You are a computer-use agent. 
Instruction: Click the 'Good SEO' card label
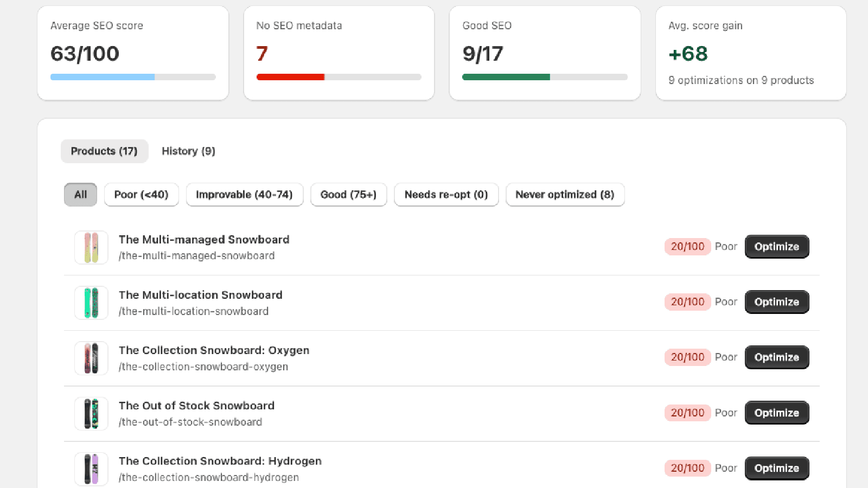[x=487, y=25]
